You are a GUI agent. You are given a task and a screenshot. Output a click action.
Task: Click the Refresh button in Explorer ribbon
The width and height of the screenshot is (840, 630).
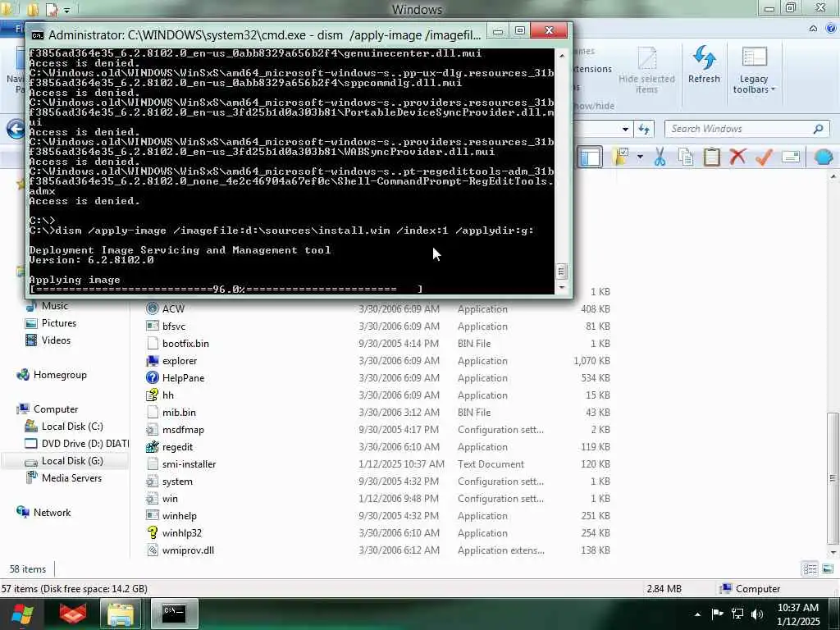[x=704, y=65]
